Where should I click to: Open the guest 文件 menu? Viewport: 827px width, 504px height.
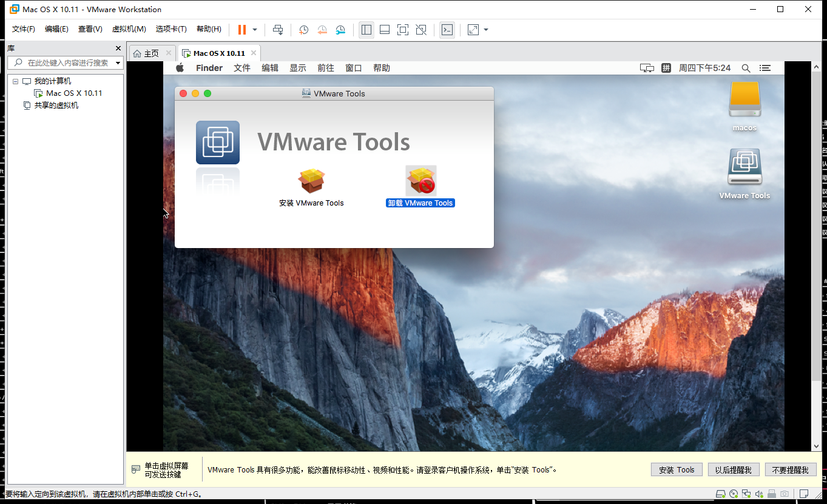pos(242,68)
